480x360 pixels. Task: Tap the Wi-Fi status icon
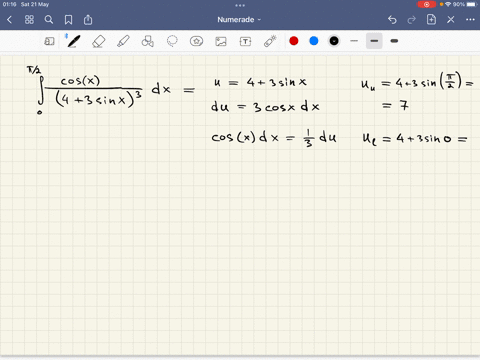448,4
